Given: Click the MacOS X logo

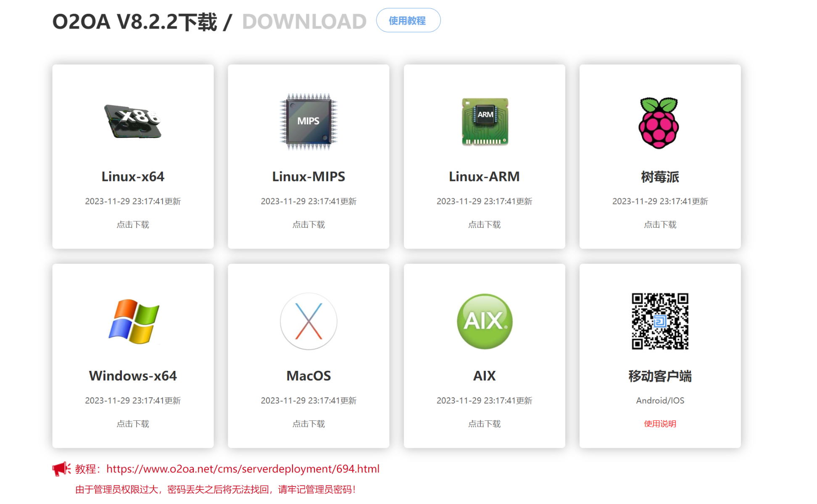Looking at the screenshot, I should click(x=308, y=321).
